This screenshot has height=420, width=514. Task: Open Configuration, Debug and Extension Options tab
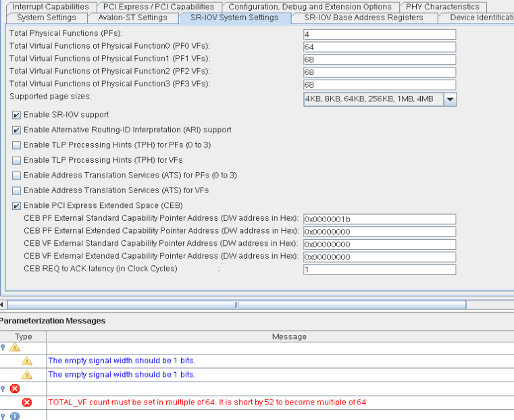coord(310,7)
